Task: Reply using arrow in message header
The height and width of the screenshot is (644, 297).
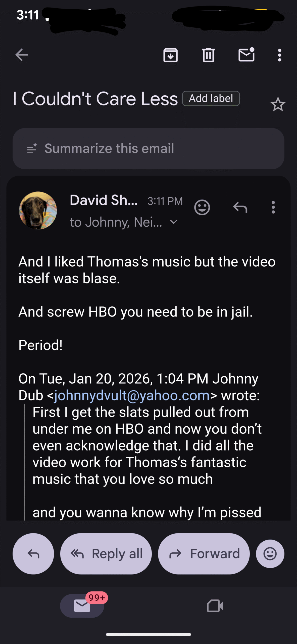Action: pos(240,208)
